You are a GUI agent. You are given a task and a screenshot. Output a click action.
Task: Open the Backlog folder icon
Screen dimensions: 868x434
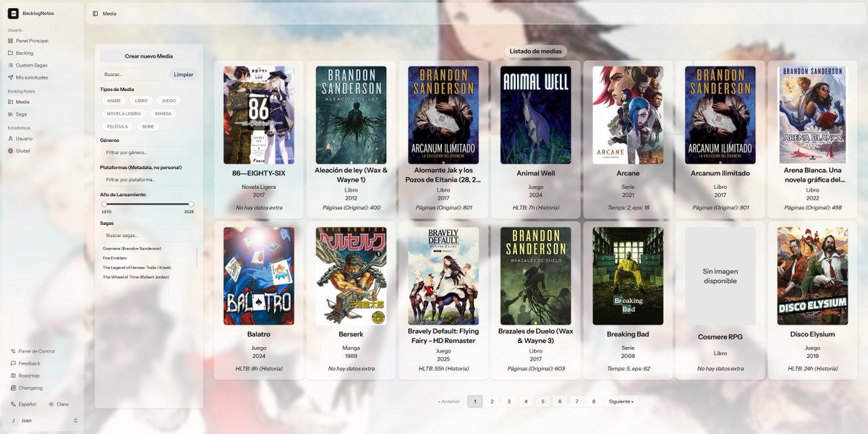point(10,53)
